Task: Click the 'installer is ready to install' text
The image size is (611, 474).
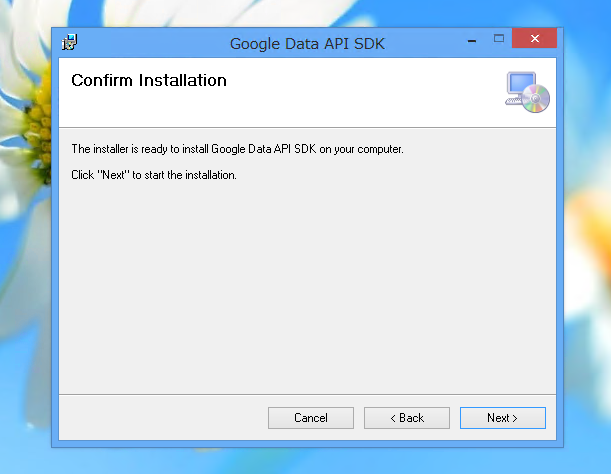Action: coord(237,149)
